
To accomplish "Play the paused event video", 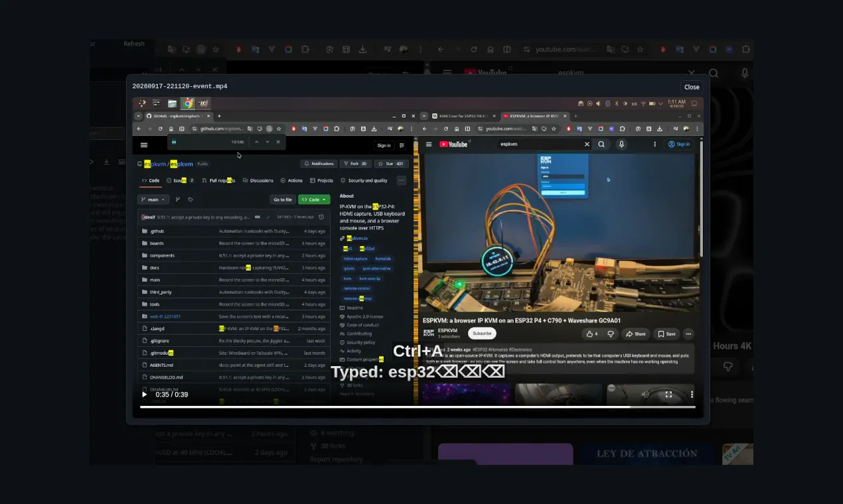I will click(x=144, y=395).
